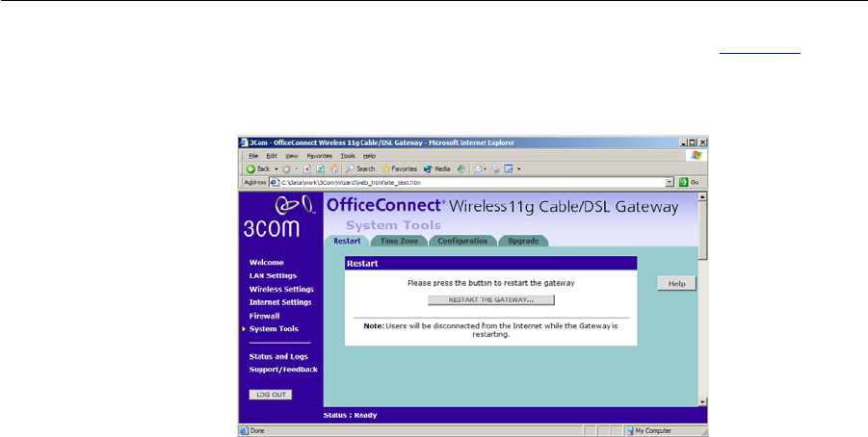Click into the Address field

coord(472,182)
